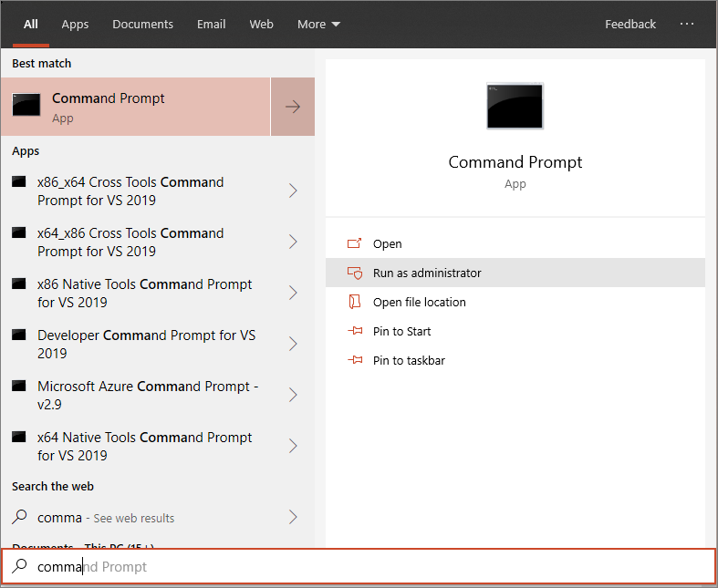The width and height of the screenshot is (718, 588).
Task: Click inside the search text box
Action: click(x=365, y=566)
